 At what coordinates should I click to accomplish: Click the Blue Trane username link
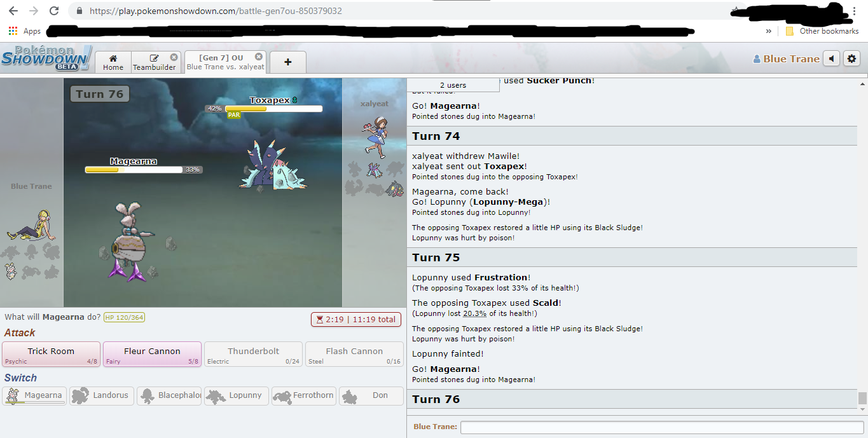click(786, 58)
